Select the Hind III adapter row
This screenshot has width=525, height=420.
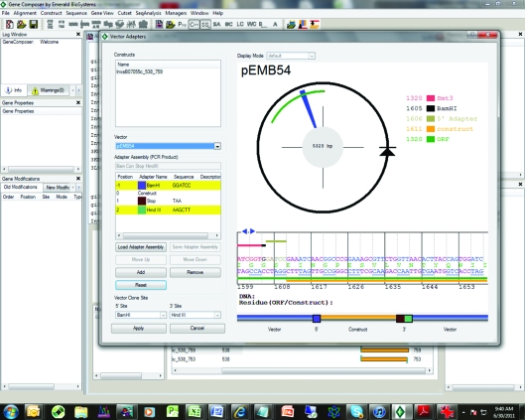168,210
